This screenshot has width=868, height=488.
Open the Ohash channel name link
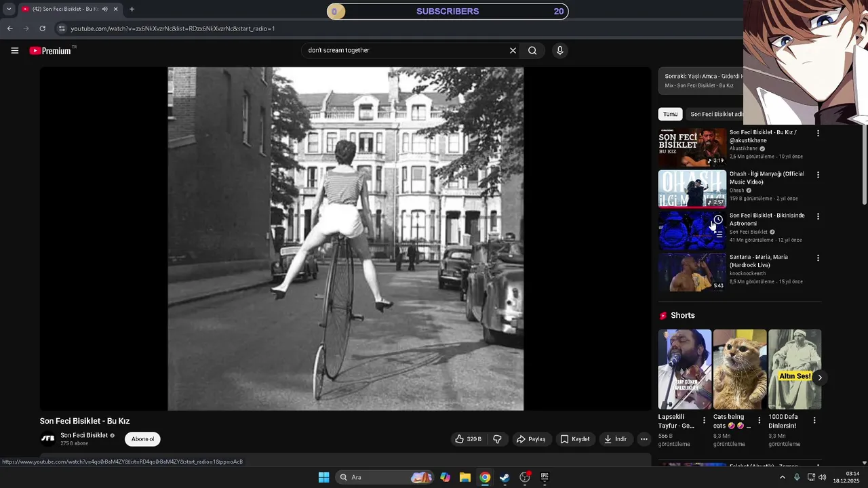coord(736,190)
